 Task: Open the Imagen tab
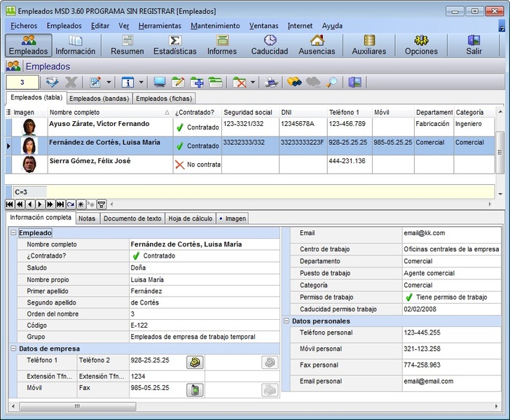[x=233, y=218]
